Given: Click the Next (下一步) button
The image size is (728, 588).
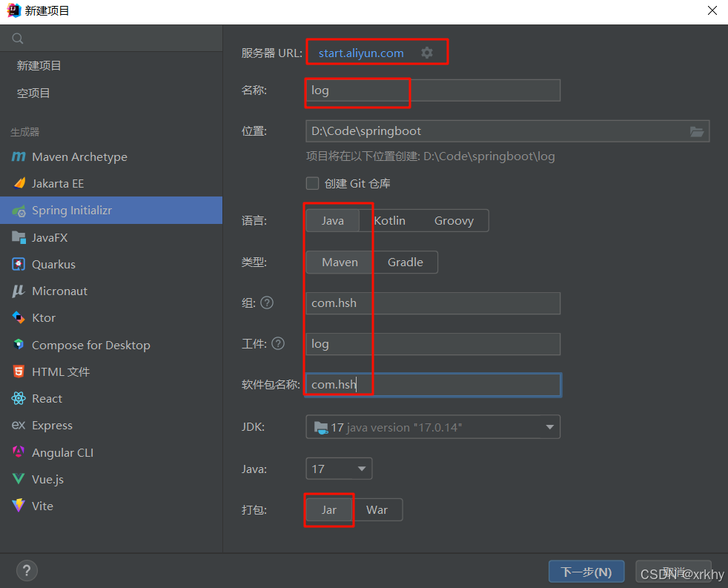Looking at the screenshot, I should point(586,572).
